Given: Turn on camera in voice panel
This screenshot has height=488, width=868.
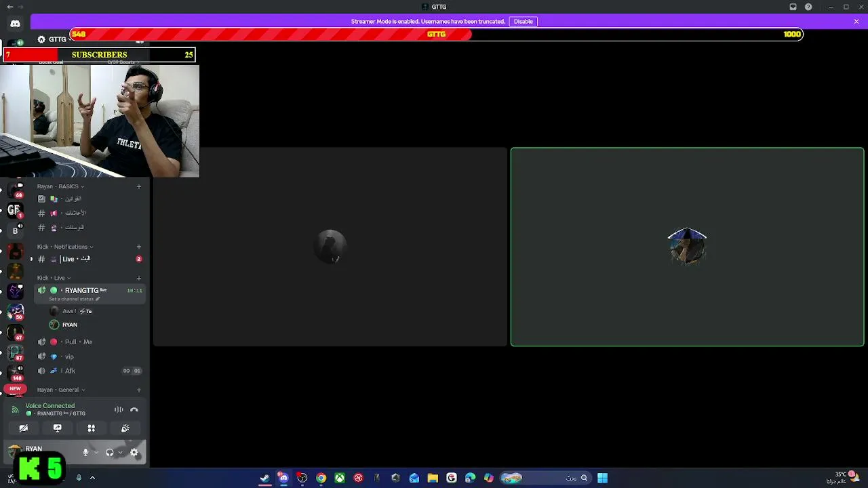Looking at the screenshot, I should [x=24, y=428].
